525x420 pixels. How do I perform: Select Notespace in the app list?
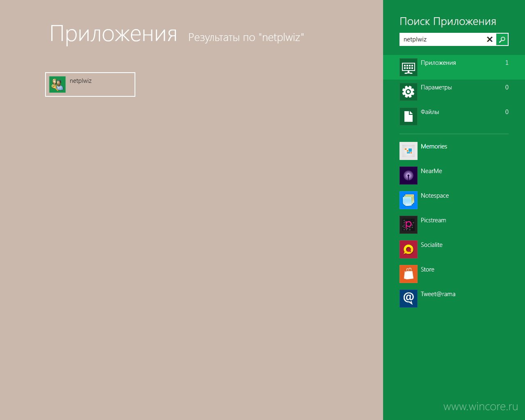pos(434,196)
